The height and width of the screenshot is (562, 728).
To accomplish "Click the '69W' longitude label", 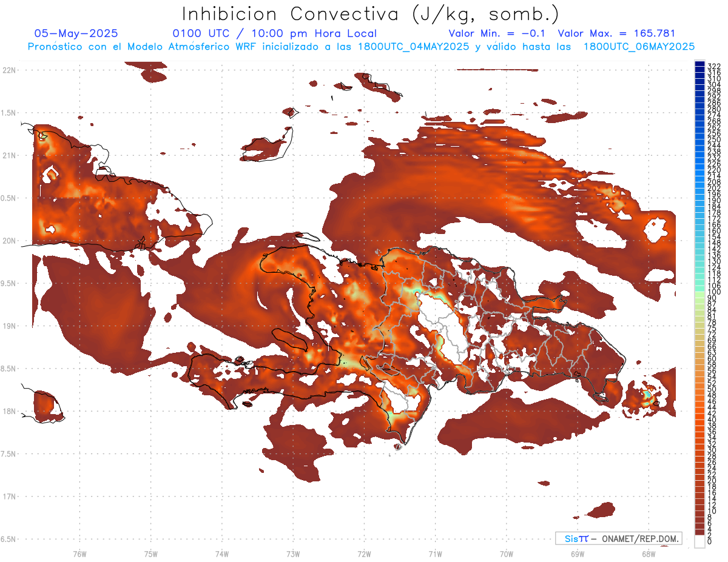I will pos(578,554).
